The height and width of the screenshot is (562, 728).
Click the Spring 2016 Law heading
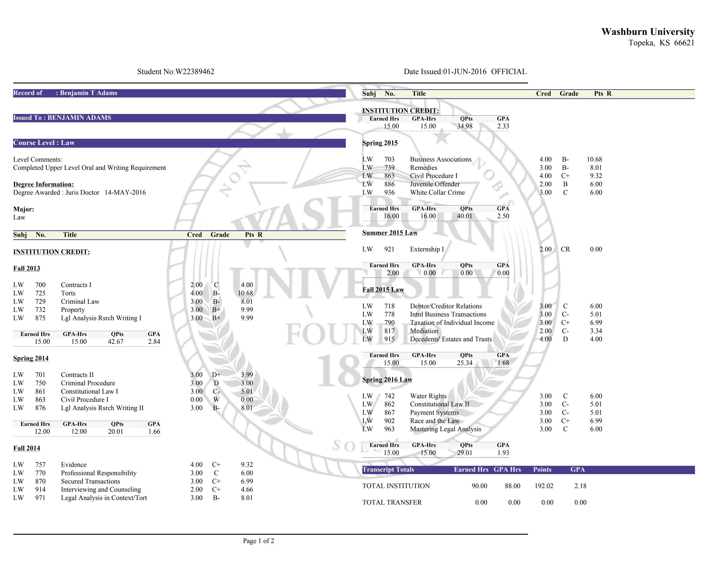(387, 380)
